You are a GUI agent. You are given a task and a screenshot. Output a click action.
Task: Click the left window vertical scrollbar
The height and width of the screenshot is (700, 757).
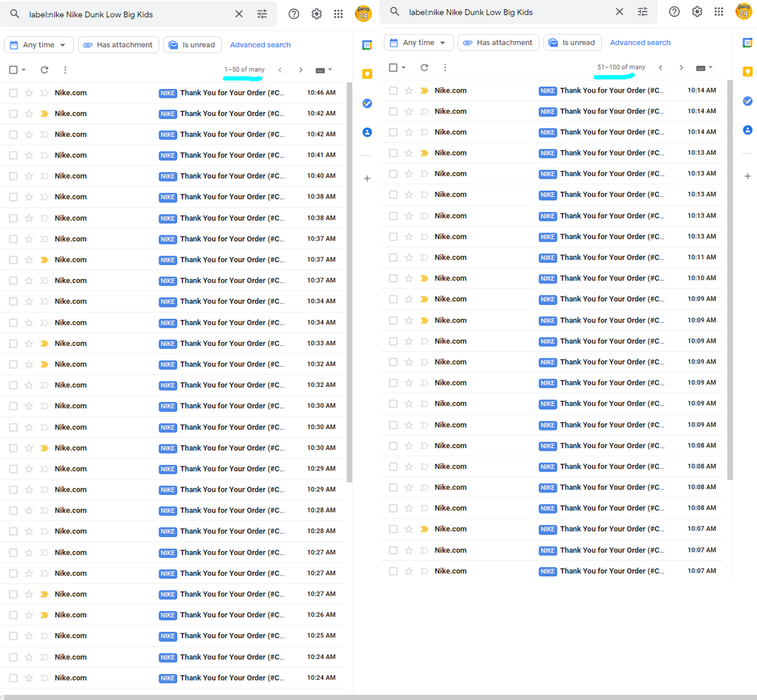tap(349, 282)
